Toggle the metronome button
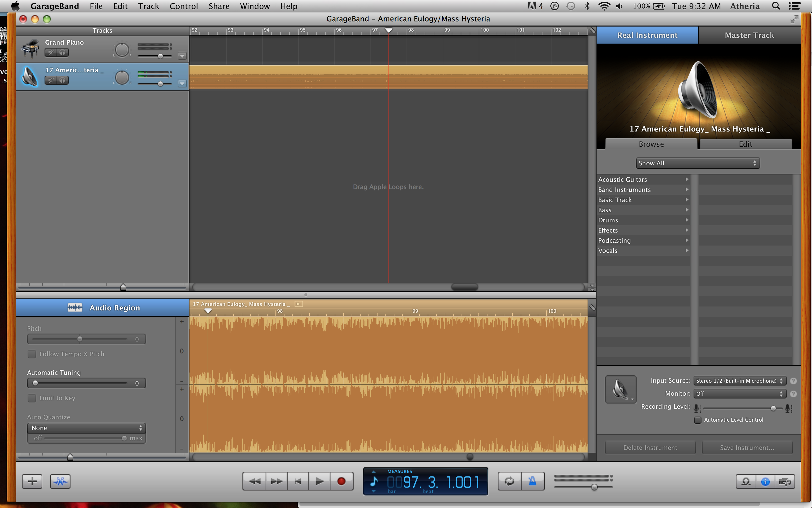Image resolution: width=812 pixels, height=508 pixels. 533,481
